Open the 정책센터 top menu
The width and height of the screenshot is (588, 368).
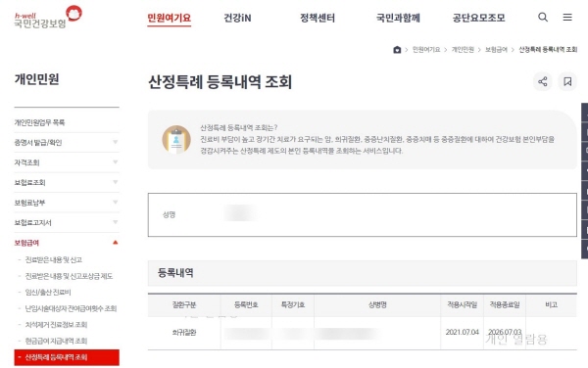pyautogui.click(x=318, y=18)
